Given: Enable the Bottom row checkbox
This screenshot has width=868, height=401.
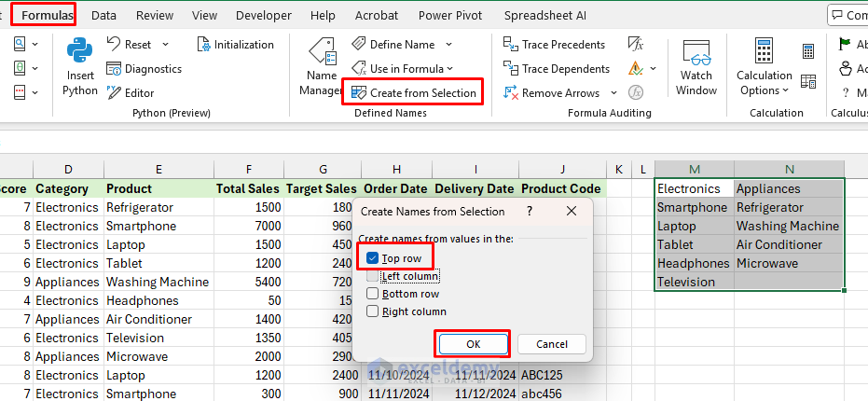Looking at the screenshot, I should pos(373,294).
